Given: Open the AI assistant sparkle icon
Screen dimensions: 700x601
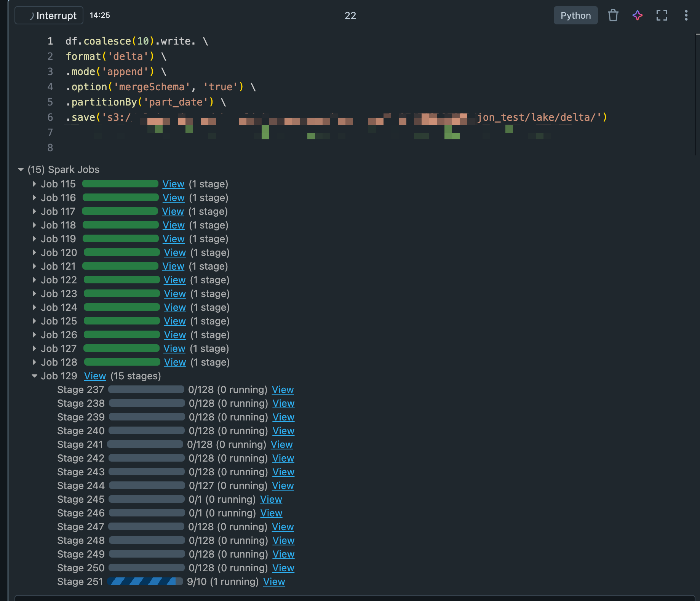Looking at the screenshot, I should coord(637,15).
